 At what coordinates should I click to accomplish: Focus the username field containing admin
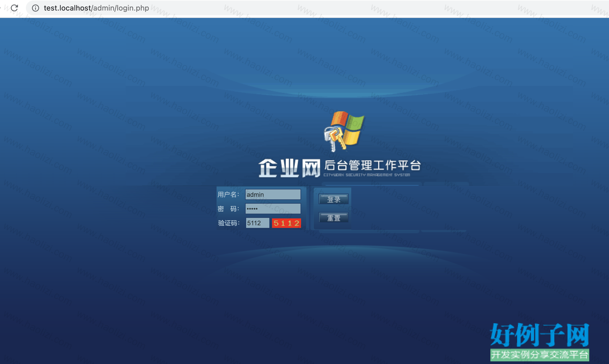point(273,195)
